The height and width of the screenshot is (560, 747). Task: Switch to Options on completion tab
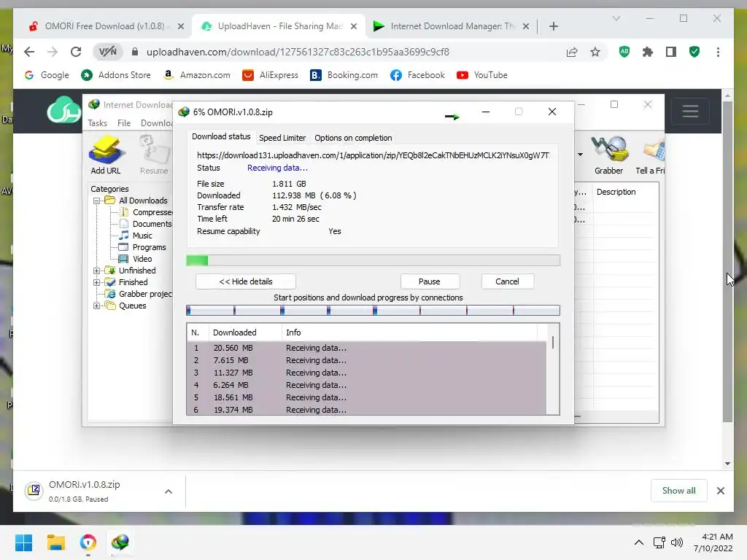coord(353,138)
